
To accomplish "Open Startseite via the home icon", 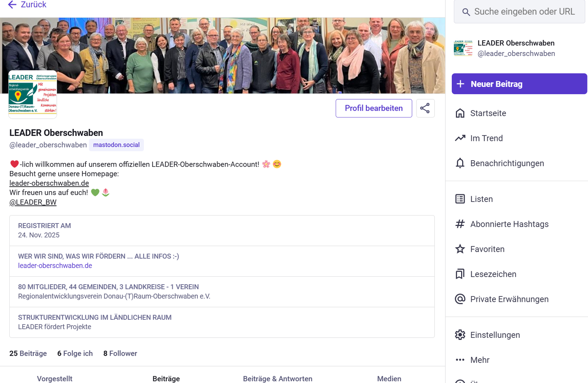I will (460, 113).
